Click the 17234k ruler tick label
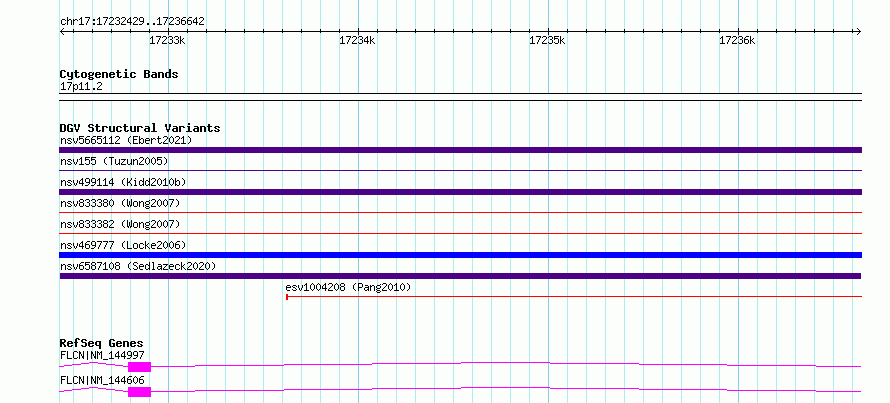The image size is (890, 403). (357, 40)
